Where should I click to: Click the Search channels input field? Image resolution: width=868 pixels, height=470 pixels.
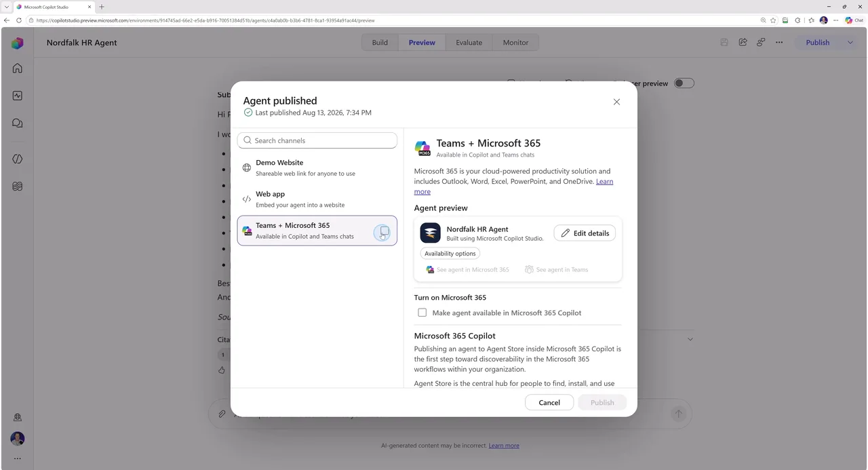(x=317, y=140)
